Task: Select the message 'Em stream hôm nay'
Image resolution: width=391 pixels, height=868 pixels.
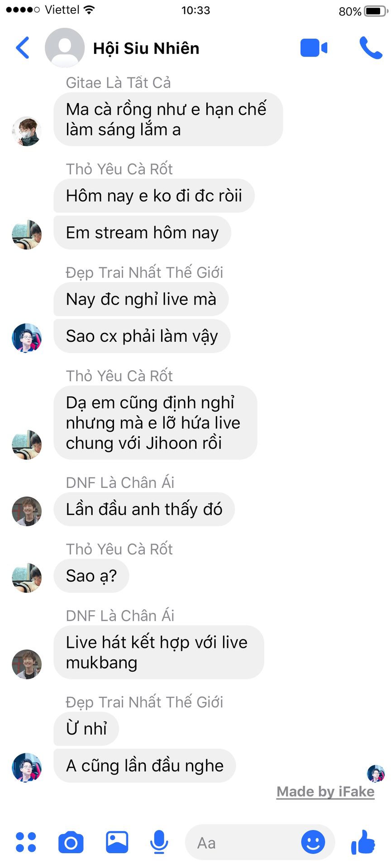Action: [x=142, y=233]
